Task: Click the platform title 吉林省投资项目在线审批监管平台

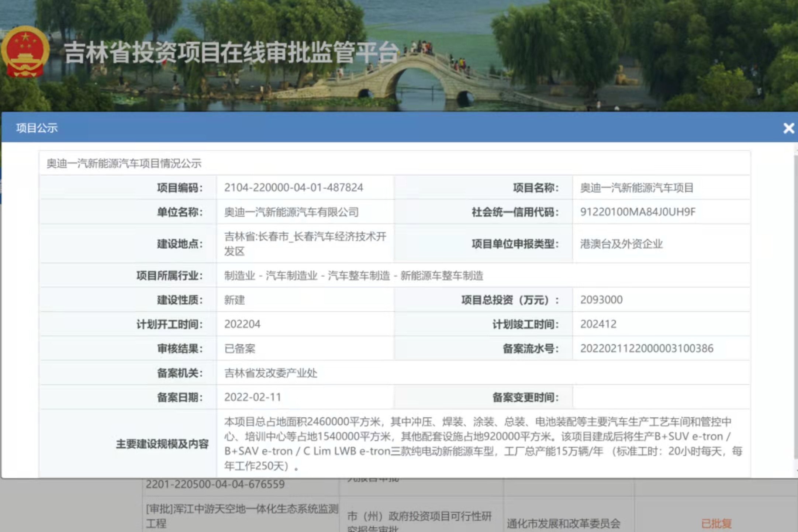Action: [x=231, y=53]
